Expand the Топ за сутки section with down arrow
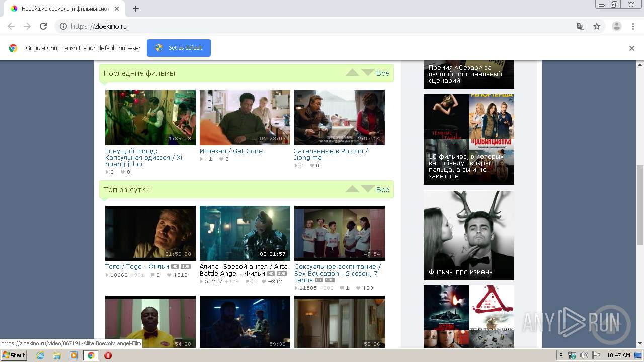The width and height of the screenshot is (644, 362). pos(368,189)
